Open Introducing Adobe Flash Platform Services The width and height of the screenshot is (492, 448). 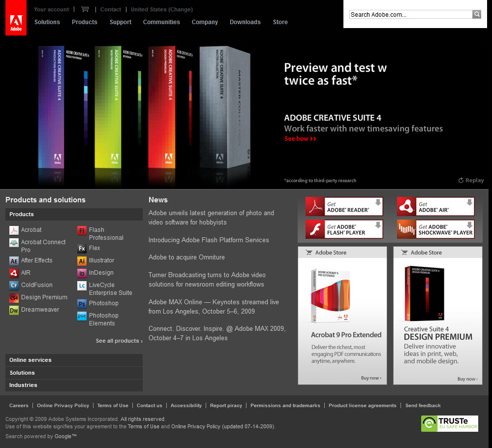(x=208, y=240)
